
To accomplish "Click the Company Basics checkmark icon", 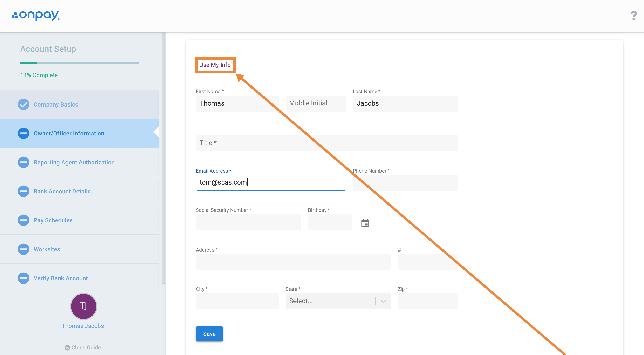I will (x=24, y=104).
